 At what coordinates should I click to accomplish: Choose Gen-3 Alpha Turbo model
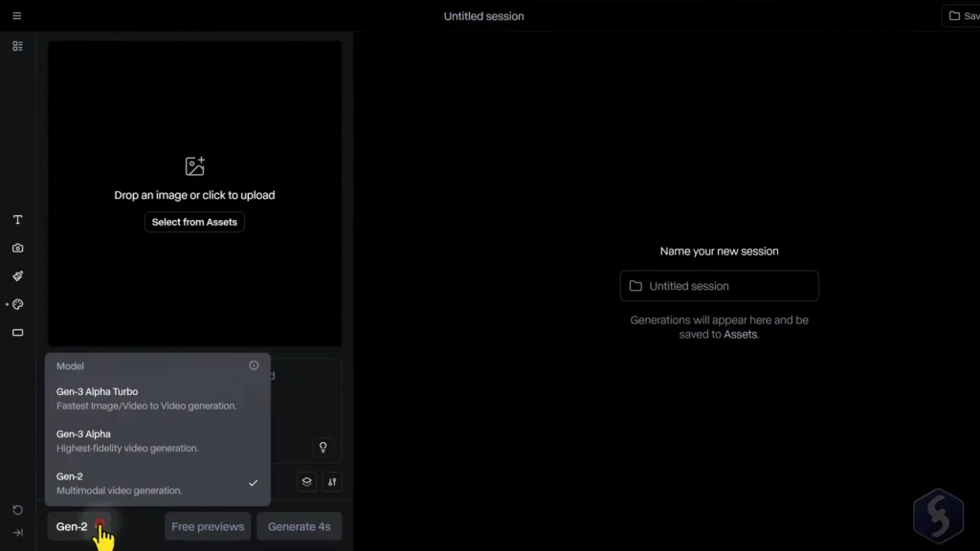pyautogui.click(x=158, y=399)
